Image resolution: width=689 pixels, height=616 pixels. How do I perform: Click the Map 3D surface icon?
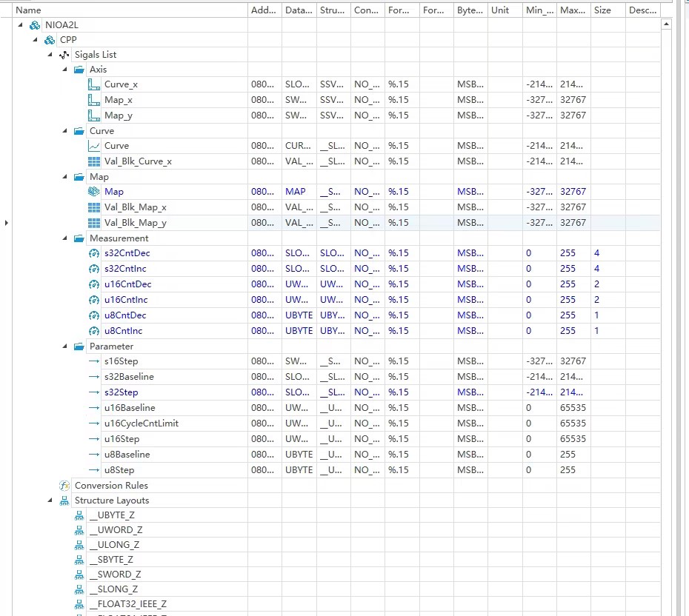(93, 192)
